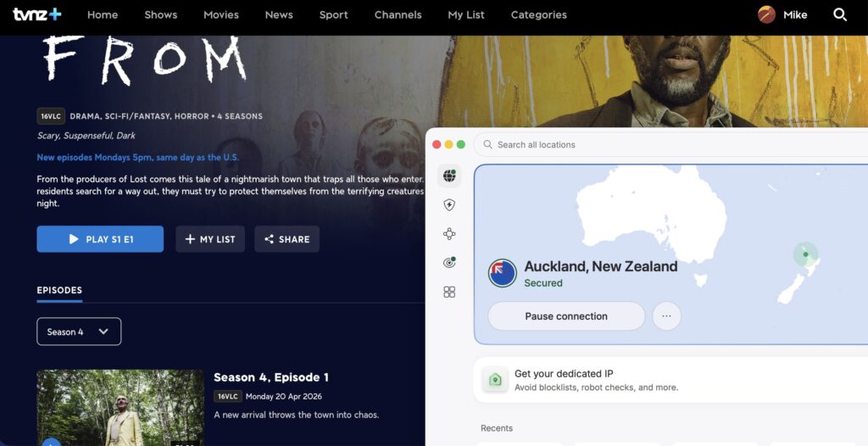Open the Sport menu item
The height and width of the screenshot is (446, 868).
coord(334,15)
